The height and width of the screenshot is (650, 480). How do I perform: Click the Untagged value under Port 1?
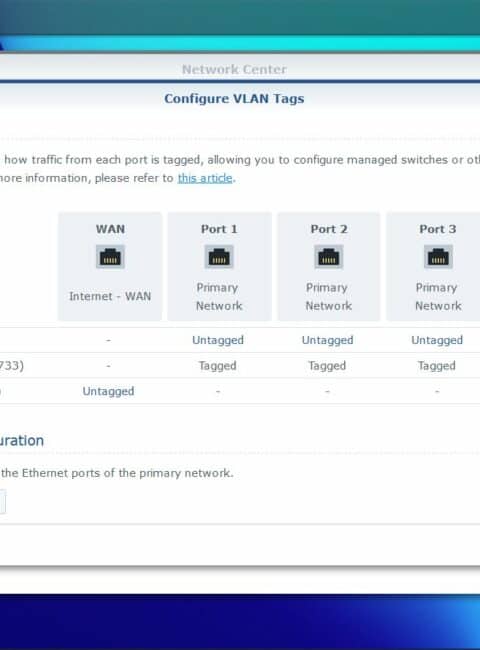[x=218, y=340]
